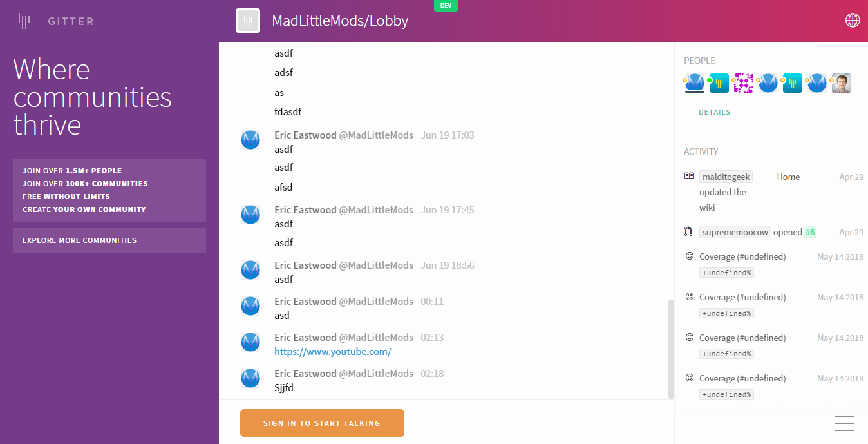
Task: Click the teal avatar with the orange status dot
Action: coord(793,82)
